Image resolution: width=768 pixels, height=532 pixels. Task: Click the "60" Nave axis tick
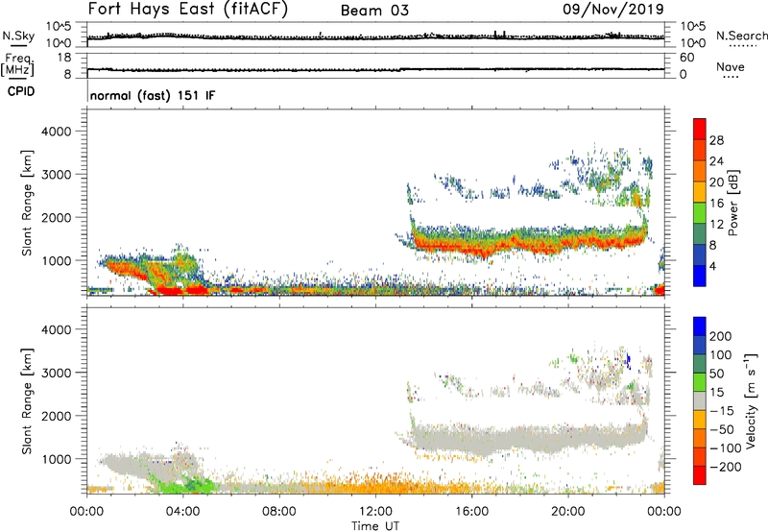(686, 58)
